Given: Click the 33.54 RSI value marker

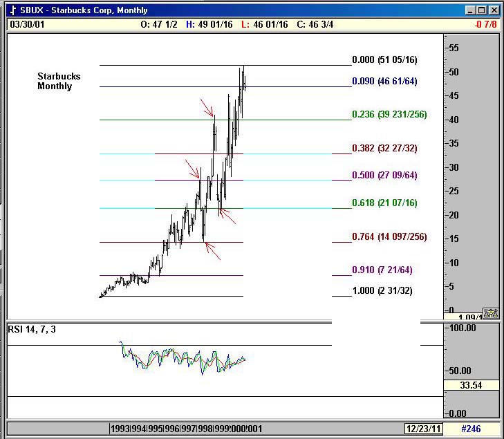Looking at the screenshot, I should [472, 385].
